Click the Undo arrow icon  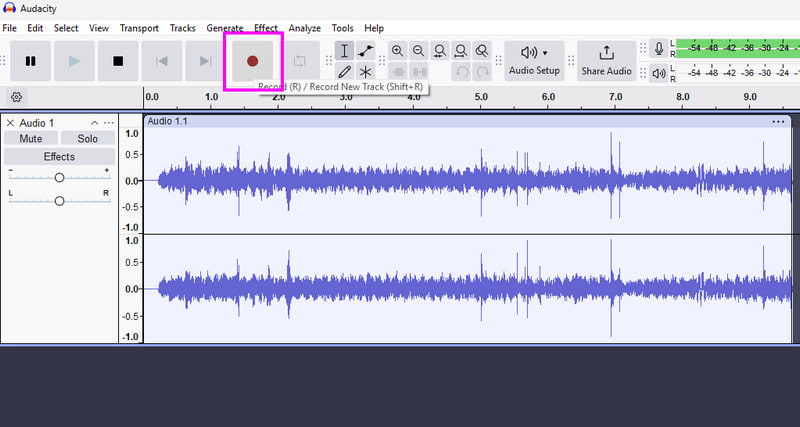coord(461,71)
